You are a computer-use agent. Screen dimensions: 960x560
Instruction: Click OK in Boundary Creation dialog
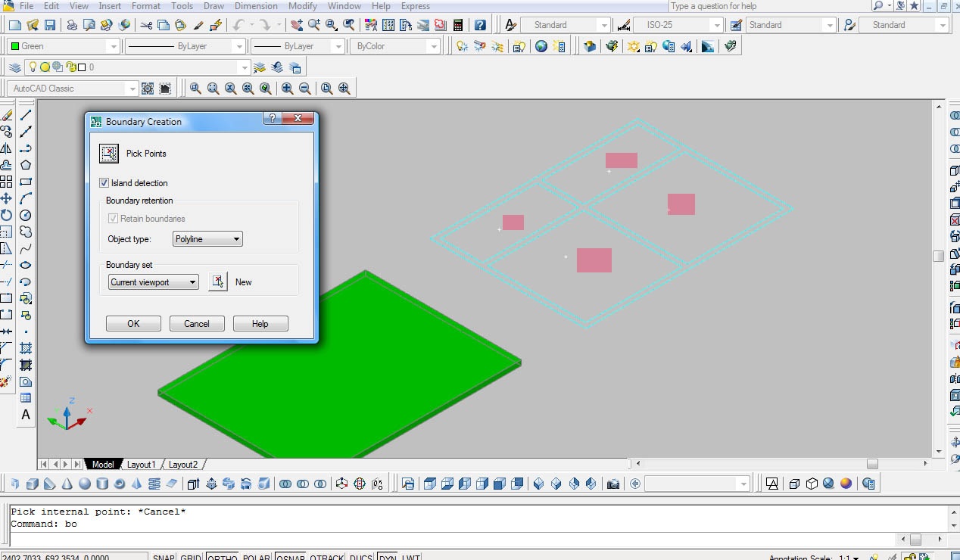pos(133,324)
